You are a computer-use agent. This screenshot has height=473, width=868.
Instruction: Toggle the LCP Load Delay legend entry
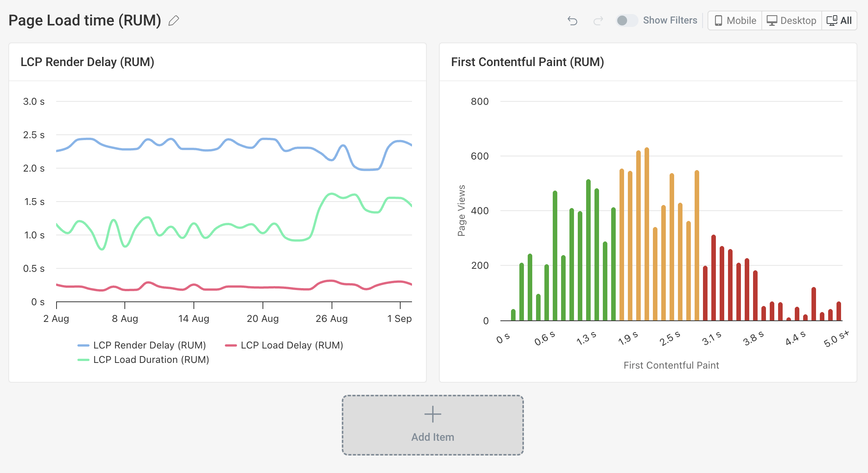click(x=284, y=345)
